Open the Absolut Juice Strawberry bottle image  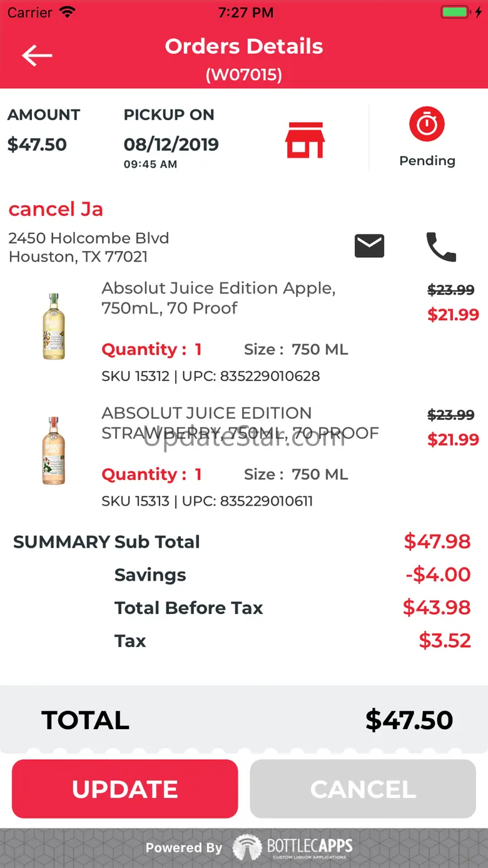54,451
